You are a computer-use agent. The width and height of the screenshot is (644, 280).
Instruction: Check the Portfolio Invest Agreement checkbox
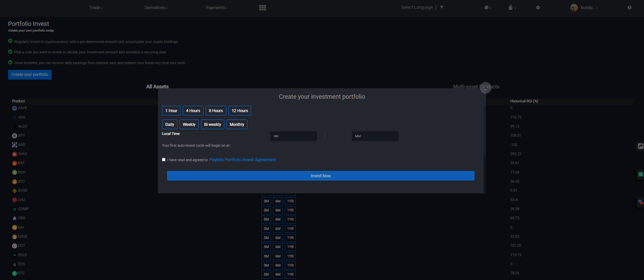coord(164,160)
